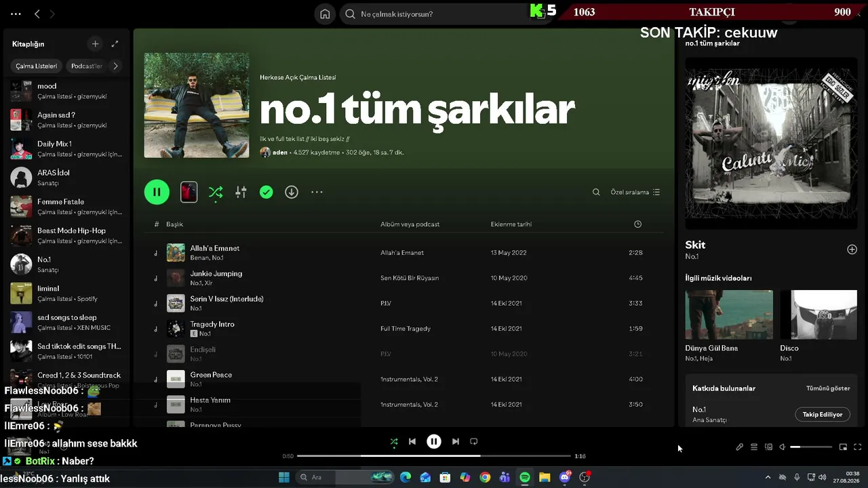This screenshot has height=488, width=868.
Task: Open the lyrics microphone icon
Action: tap(740, 447)
